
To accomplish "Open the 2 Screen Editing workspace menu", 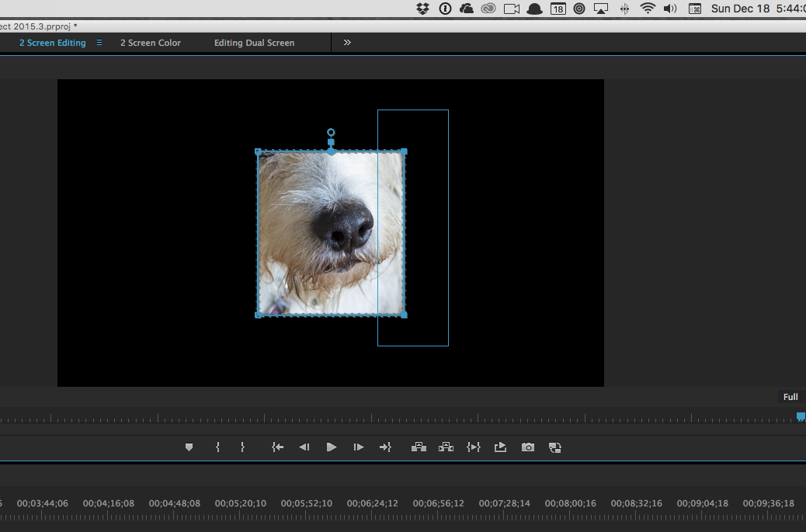I will [99, 43].
